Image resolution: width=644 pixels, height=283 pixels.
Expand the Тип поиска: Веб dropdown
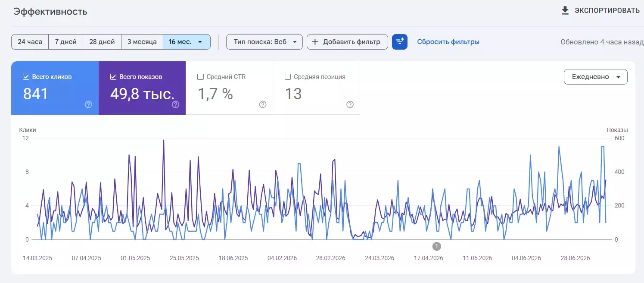pos(264,42)
